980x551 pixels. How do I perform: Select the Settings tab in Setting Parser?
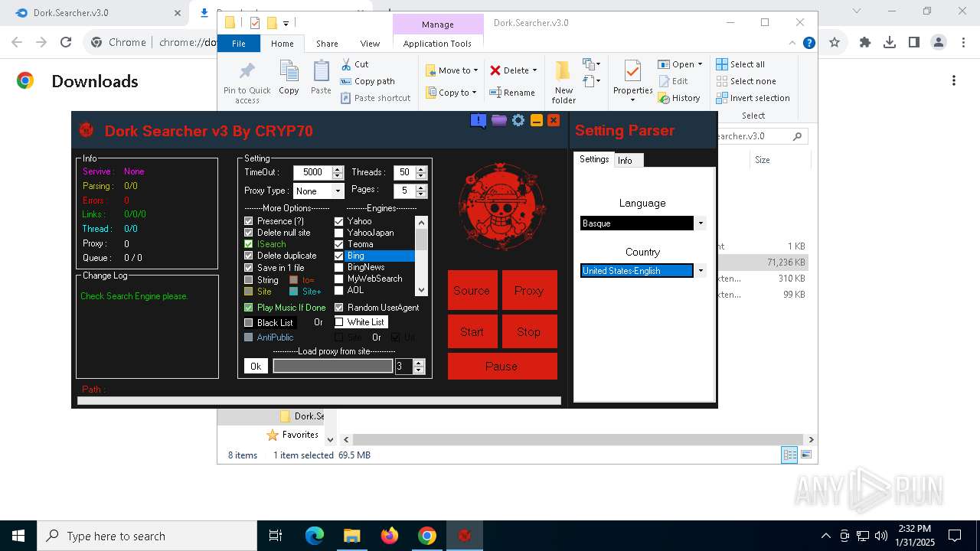coord(594,159)
